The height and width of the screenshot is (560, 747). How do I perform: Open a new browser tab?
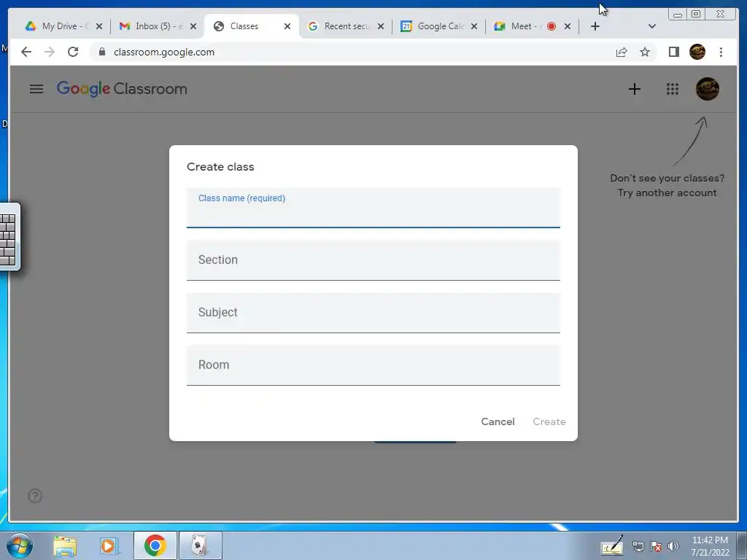[x=595, y=26]
